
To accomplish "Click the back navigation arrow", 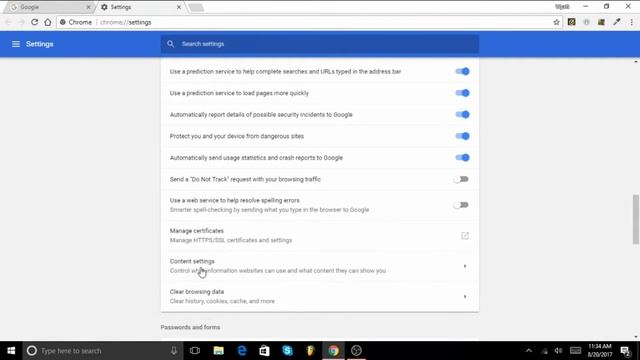I will point(8,22).
